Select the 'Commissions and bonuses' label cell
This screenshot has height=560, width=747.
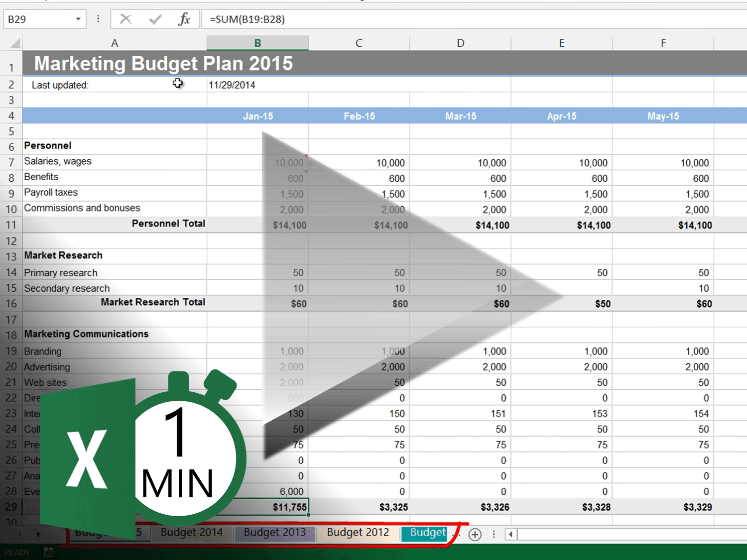tap(115, 209)
